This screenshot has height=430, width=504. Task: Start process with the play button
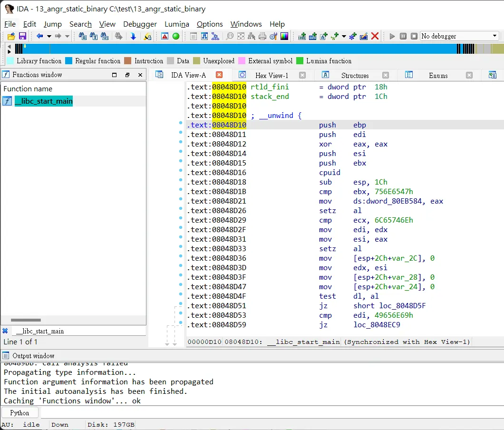392,36
